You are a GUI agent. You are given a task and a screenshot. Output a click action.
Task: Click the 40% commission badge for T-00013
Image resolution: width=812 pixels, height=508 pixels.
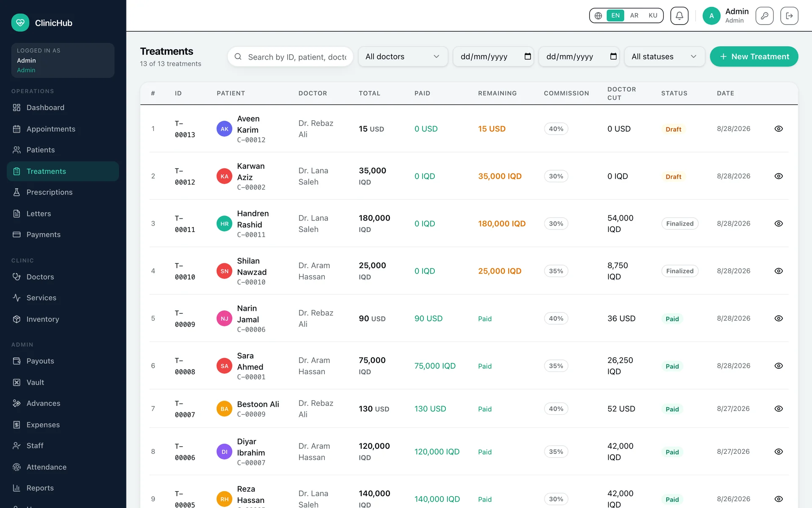pyautogui.click(x=556, y=129)
